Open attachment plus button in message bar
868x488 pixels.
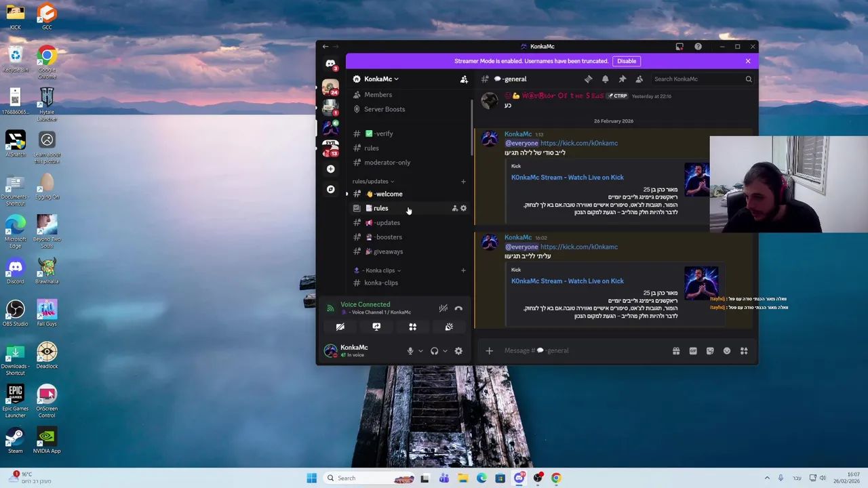489,351
